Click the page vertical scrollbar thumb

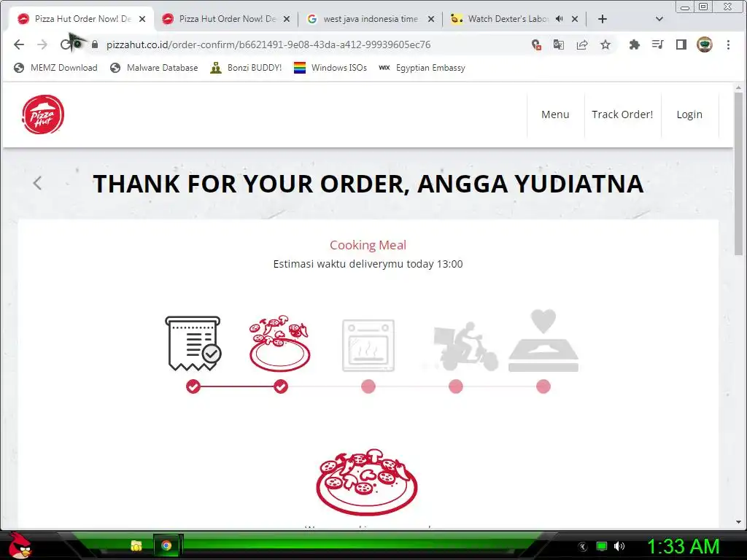738,174
